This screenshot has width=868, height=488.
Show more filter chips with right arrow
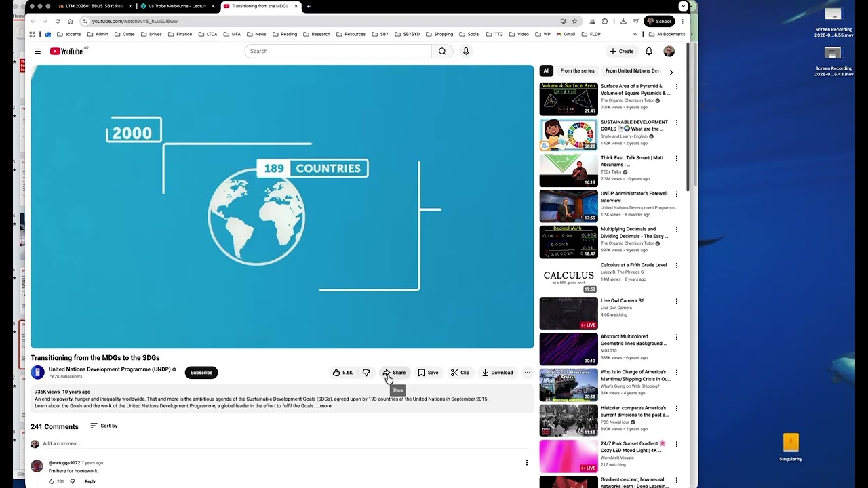click(671, 72)
